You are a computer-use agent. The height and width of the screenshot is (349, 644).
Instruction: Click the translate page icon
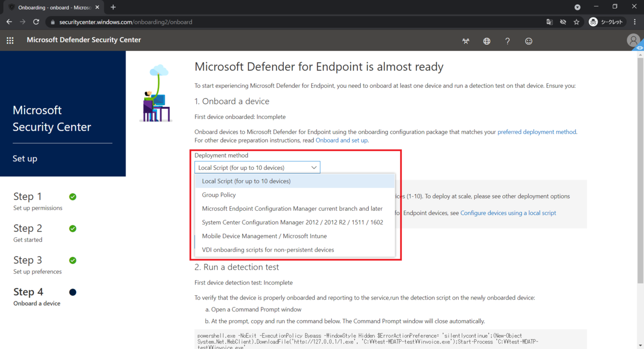click(550, 22)
